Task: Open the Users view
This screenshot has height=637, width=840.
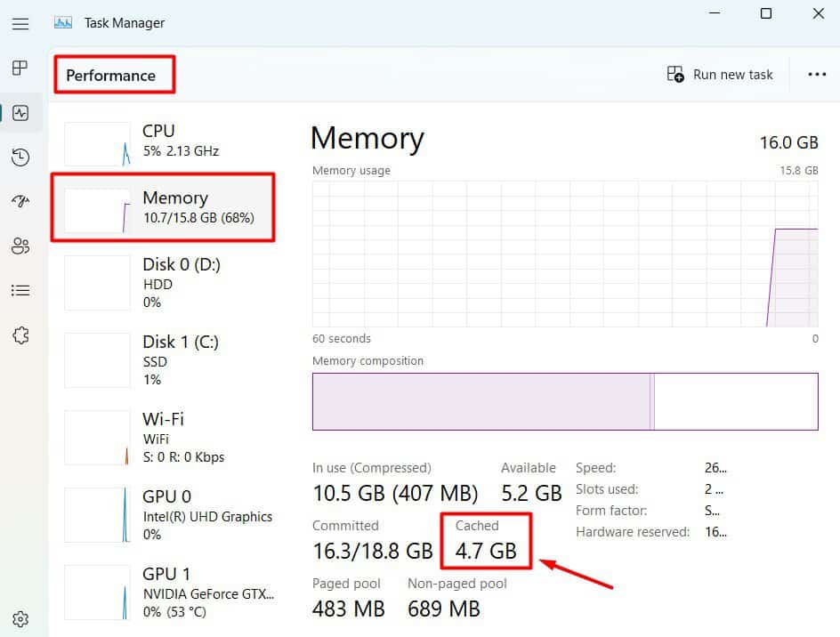Action: click(20, 246)
